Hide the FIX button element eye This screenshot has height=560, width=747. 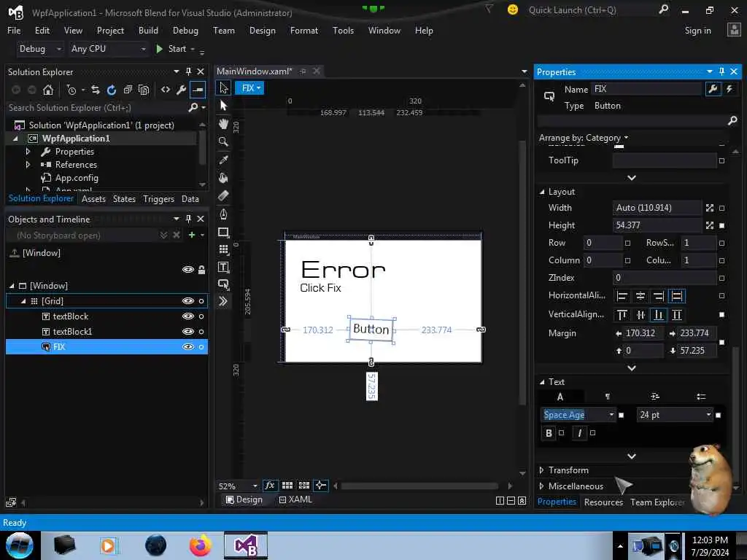pyautogui.click(x=188, y=346)
